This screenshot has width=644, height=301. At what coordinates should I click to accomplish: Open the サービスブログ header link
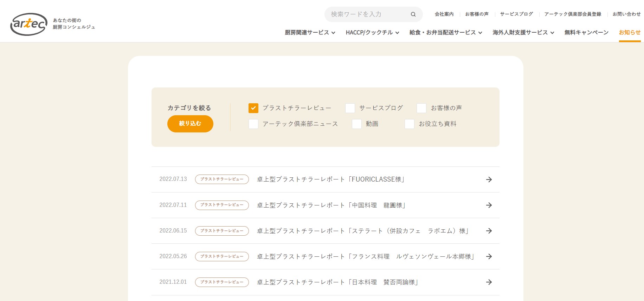click(516, 14)
